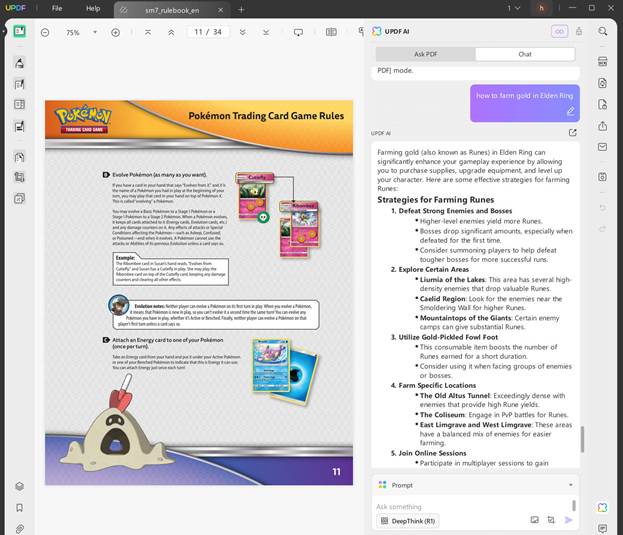Click the Cutiefly card image

pyautogui.click(x=254, y=197)
